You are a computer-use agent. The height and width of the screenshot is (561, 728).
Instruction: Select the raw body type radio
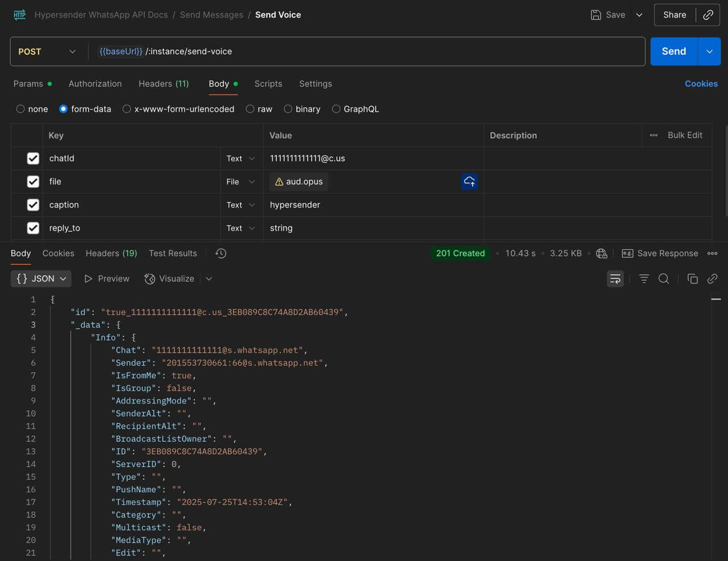pos(250,109)
